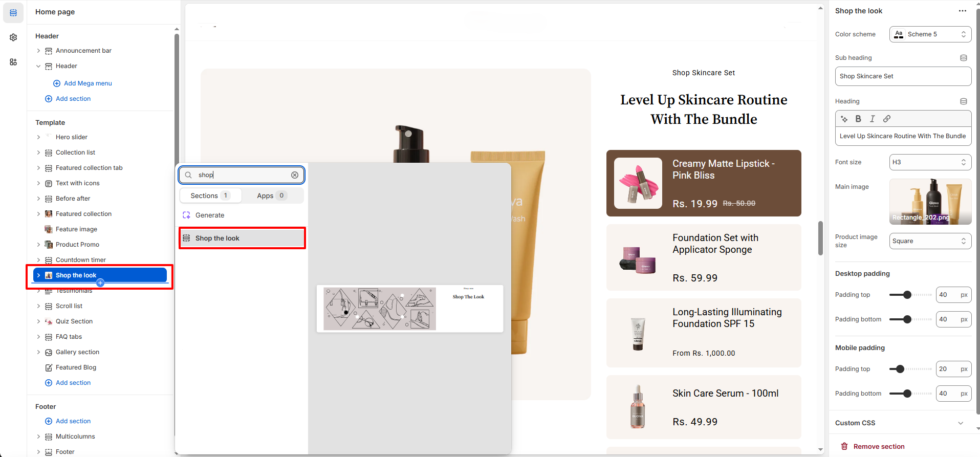The height and width of the screenshot is (457, 980).
Task: Open the Shop the look more options menu
Action: click(x=962, y=11)
